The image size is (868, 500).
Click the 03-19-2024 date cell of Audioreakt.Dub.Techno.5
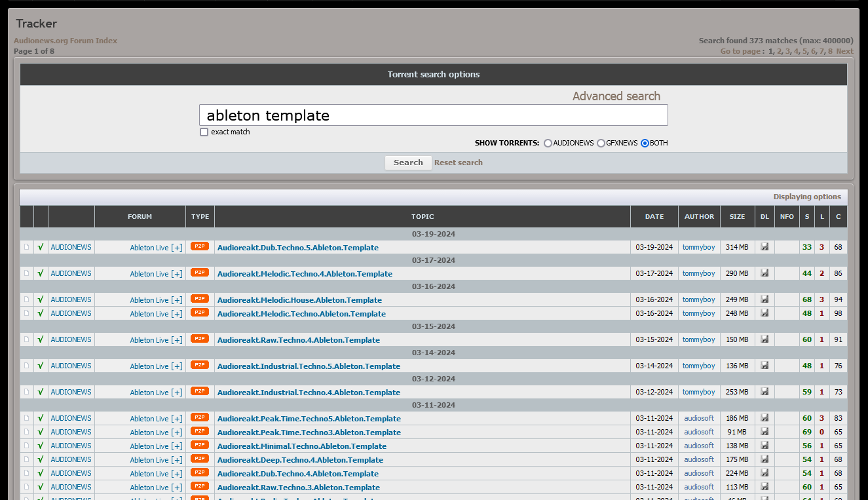[x=654, y=247]
